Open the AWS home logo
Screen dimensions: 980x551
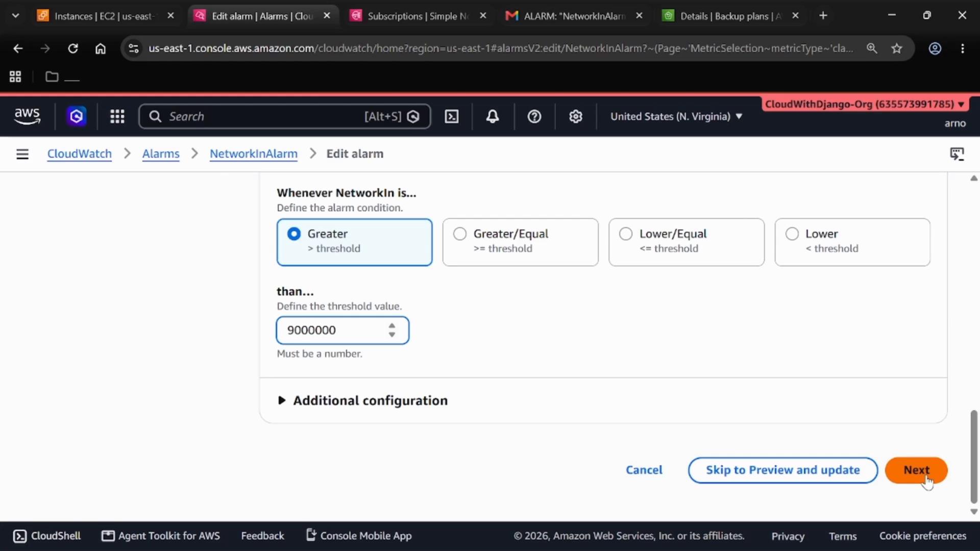pos(27,116)
